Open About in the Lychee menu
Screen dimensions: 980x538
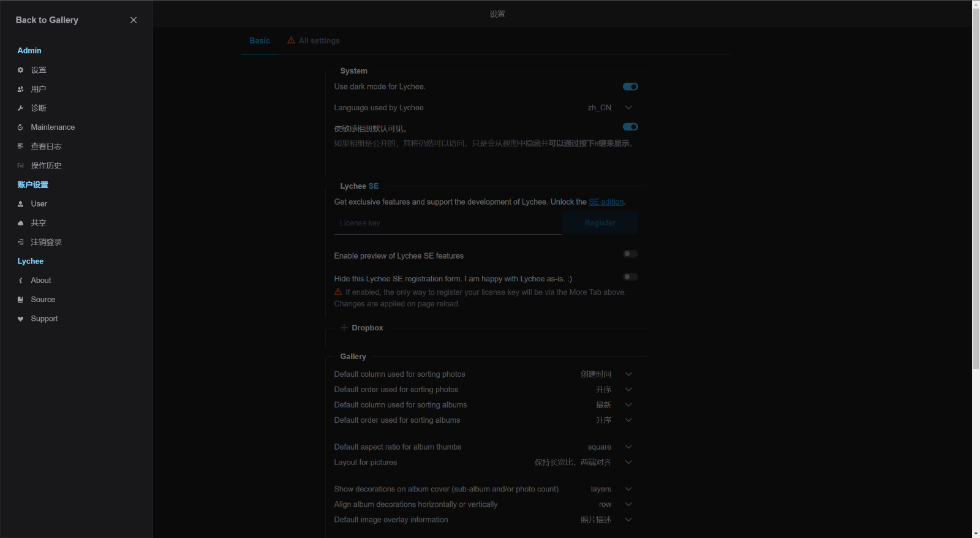[41, 281]
